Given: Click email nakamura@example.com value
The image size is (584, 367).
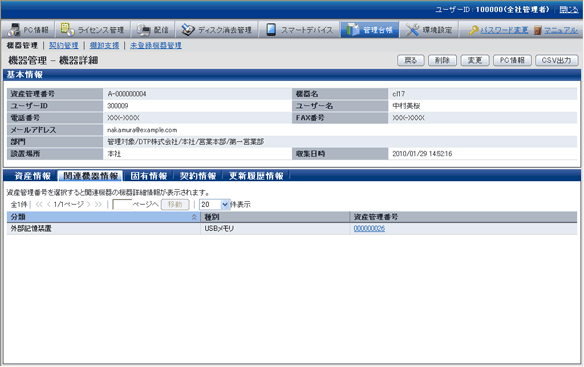Looking at the screenshot, I should pyautogui.click(x=142, y=130).
